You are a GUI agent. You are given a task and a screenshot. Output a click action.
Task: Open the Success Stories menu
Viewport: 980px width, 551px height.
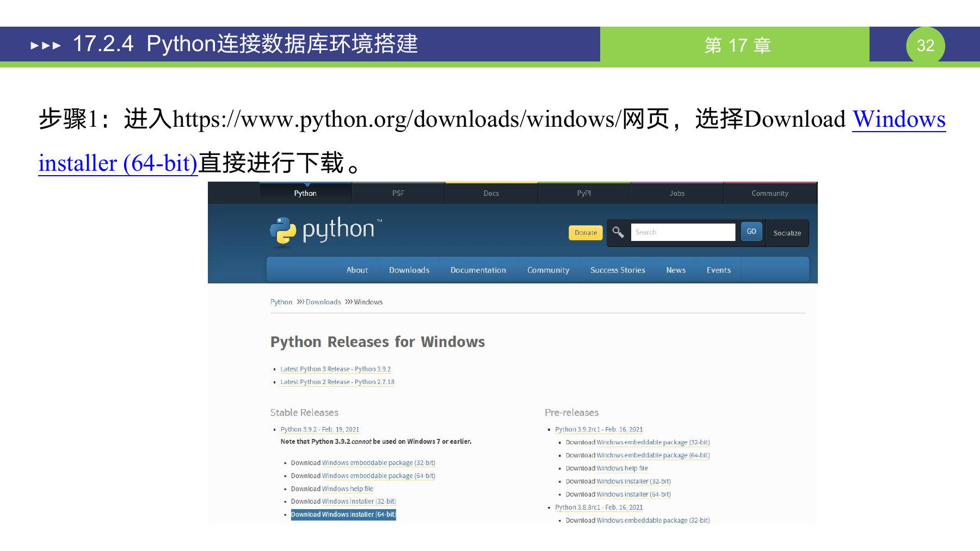618,270
